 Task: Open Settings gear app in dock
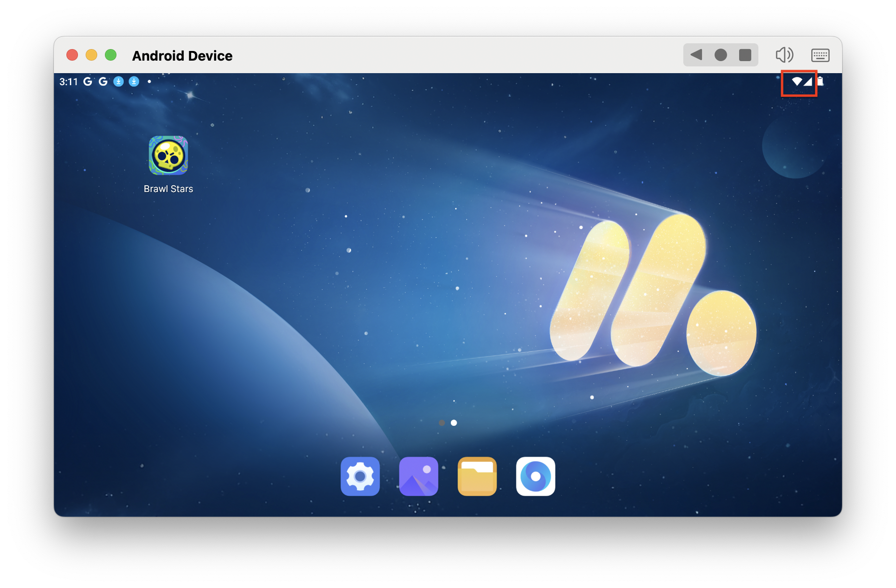[360, 476]
